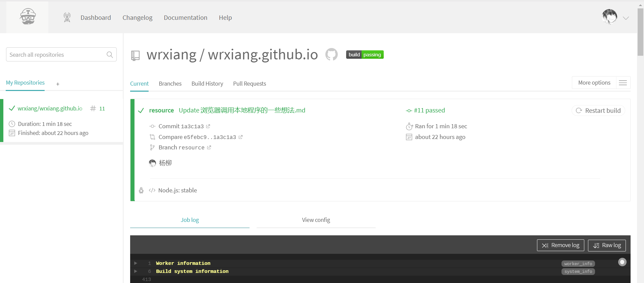Open the Documentation menu item
The width and height of the screenshot is (644, 283).
[x=185, y=17]
